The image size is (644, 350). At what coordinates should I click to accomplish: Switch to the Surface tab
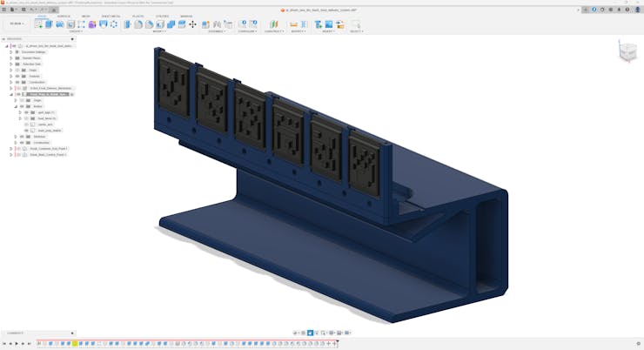pyautogui.click(x=64, y=16)
